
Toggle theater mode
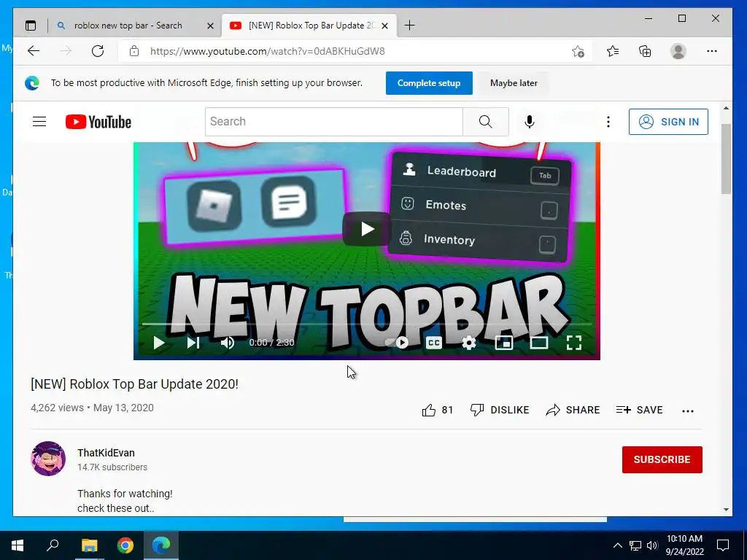(539, 343)
